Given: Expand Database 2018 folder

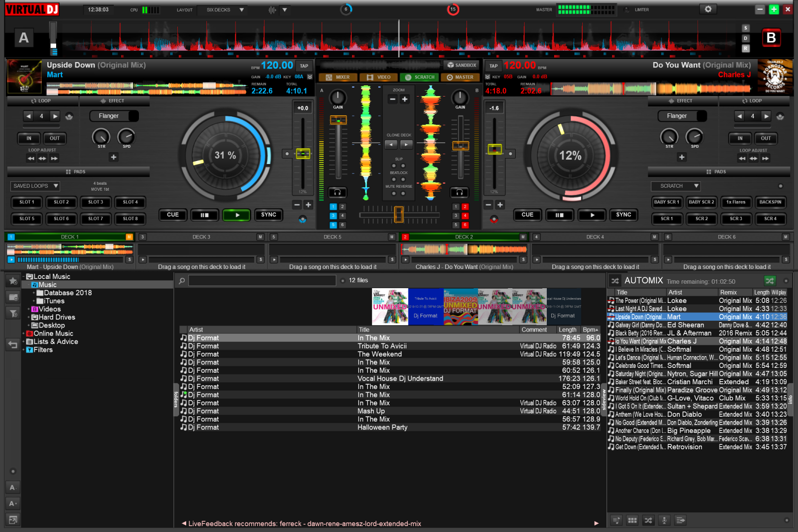Looking at the screenshot, I should click(33, 293).
